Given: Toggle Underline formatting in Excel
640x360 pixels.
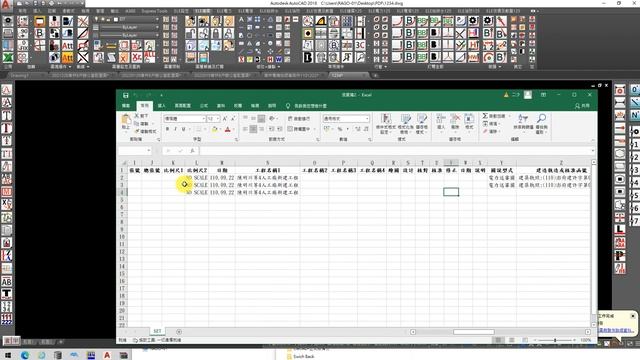Looking at the screenshot, I should click(x=184, y=129).
